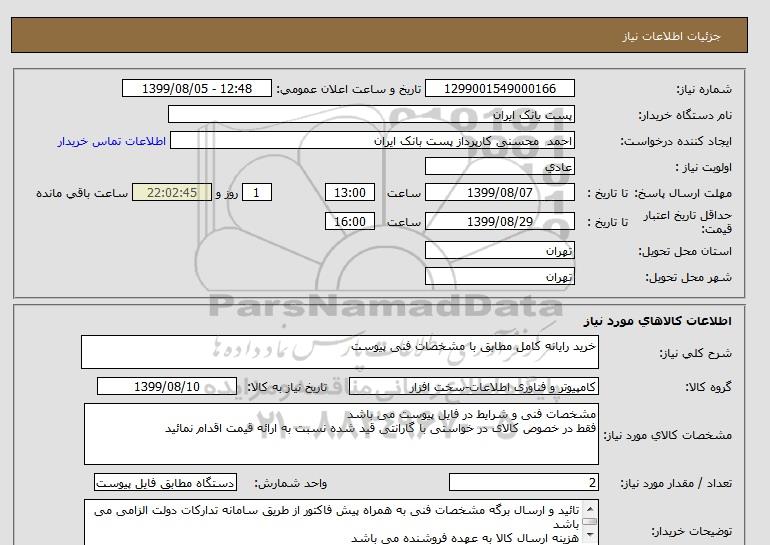770x545 pixels.
Task: Click the text هزینه ارسال کالا به عهده فروشنده
Action: tap(465, 539)
